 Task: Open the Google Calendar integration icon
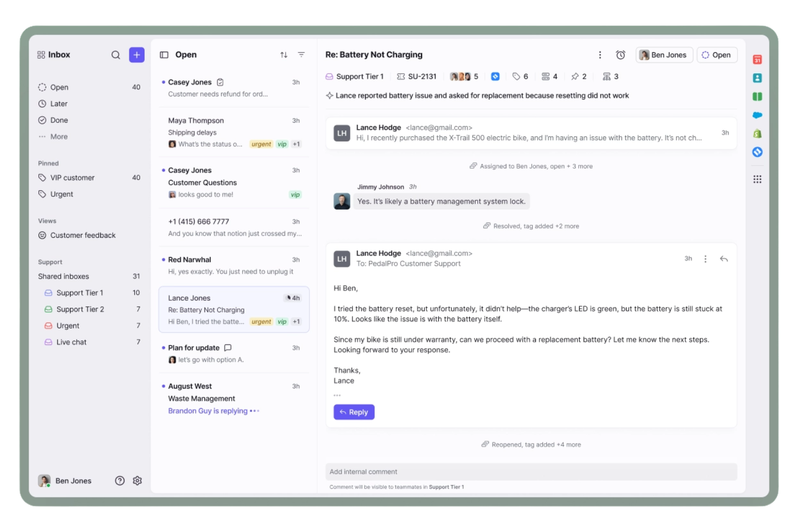(x=758, y=58)
